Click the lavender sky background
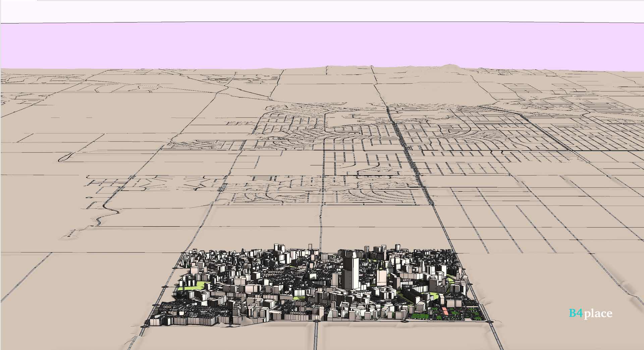 [322, 44]
